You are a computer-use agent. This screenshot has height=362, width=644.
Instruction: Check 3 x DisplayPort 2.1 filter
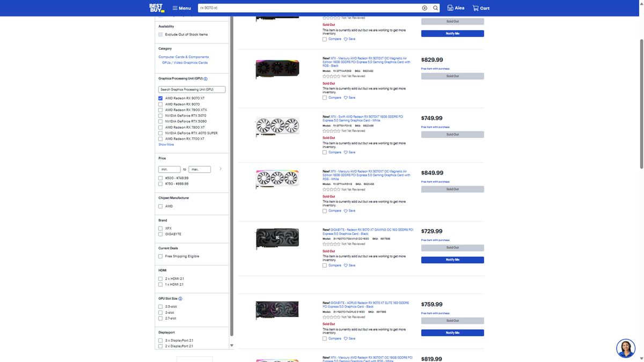[160, 341]
